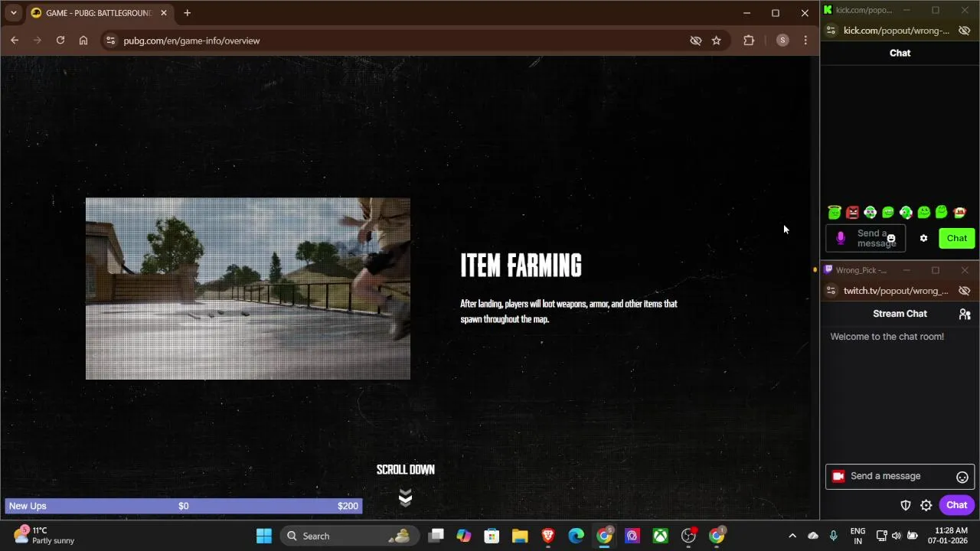Insert the last red-cap emote in Kick chat
The image size is (980, 551).
point(959,213)
